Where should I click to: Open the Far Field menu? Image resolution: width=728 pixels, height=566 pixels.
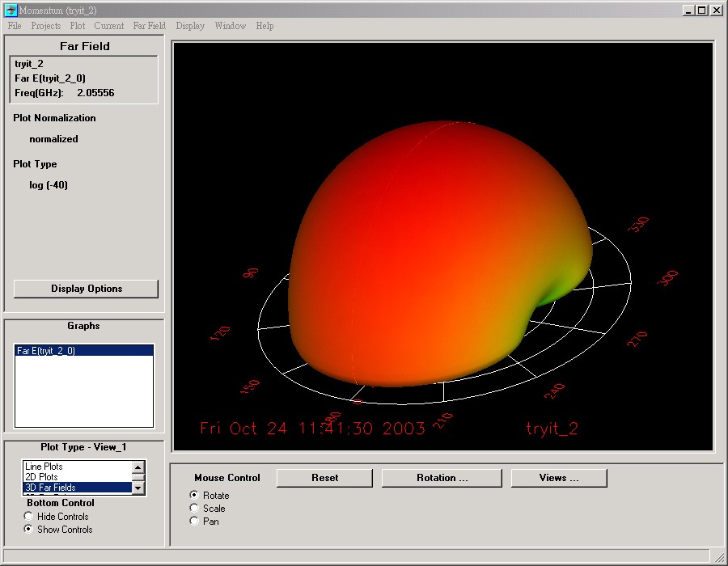(149, 26)
